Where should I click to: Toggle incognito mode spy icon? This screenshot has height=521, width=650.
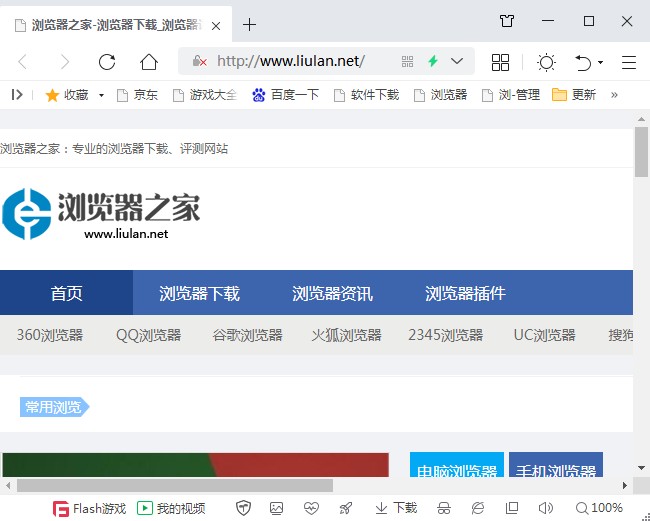(x=444, y=508)
